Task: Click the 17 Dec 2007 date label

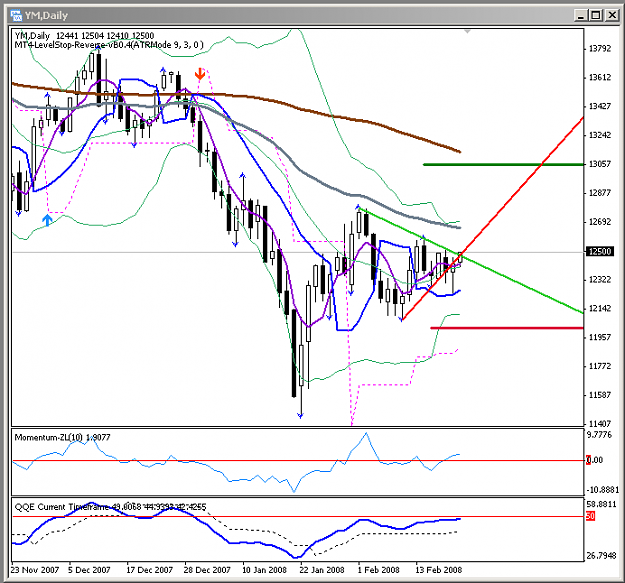Action: [149, 570]
